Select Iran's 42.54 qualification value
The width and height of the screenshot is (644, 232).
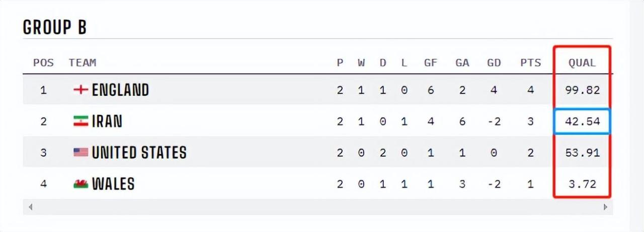582,122
